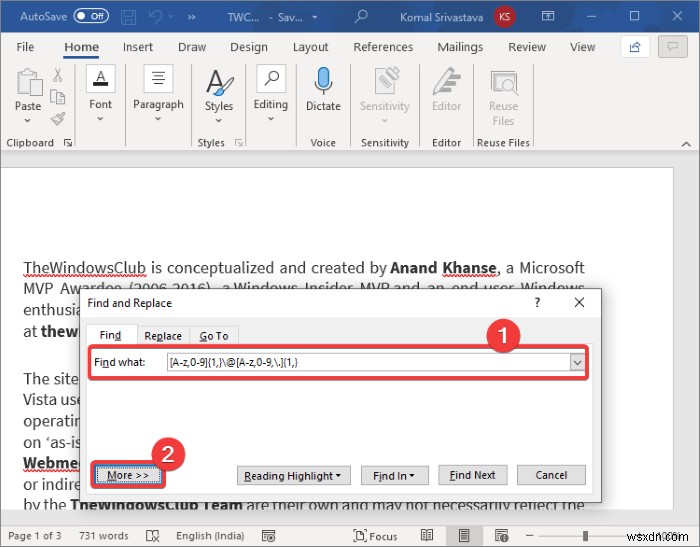Click Page 1 of 3 status
This screenshot has height=547, width=700.
point(35,535)
